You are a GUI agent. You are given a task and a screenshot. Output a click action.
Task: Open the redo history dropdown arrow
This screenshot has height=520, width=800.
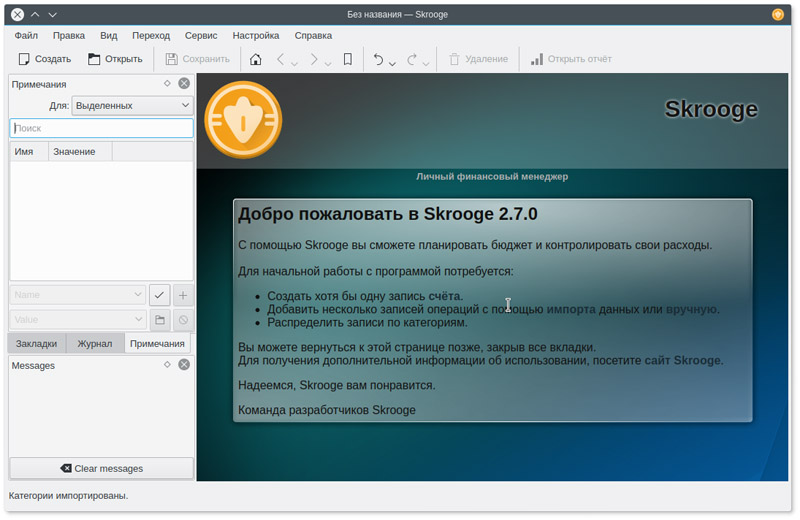coord(426,63)
